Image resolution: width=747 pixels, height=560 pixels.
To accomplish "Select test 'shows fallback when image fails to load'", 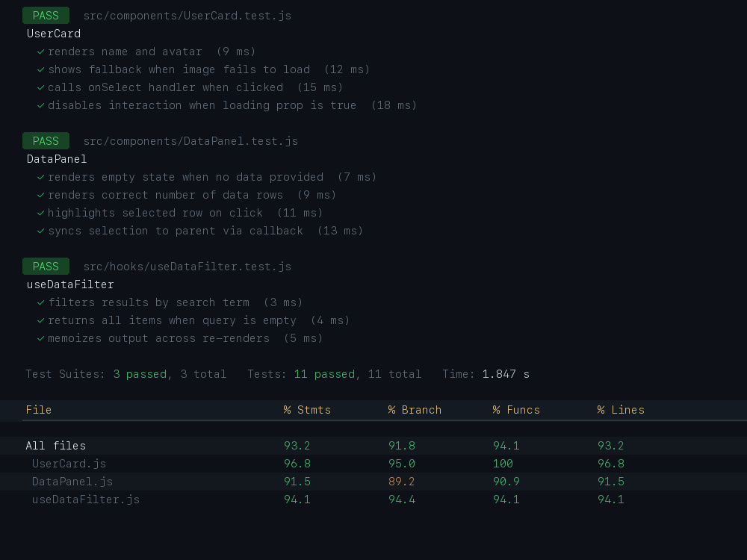I will (x=179, y=69).
